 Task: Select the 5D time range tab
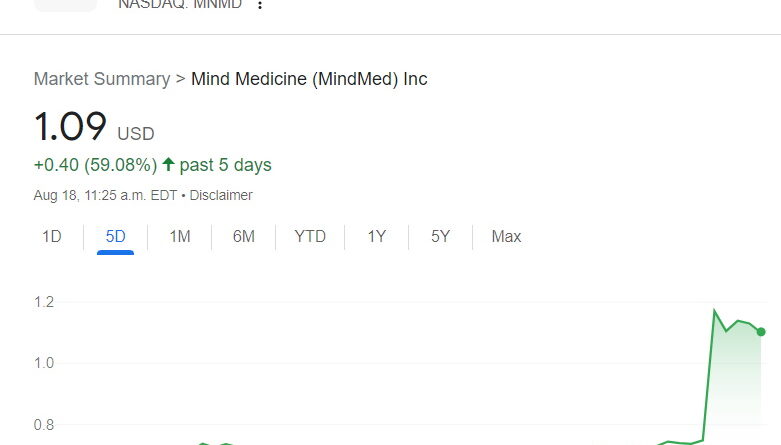[115, 237]
